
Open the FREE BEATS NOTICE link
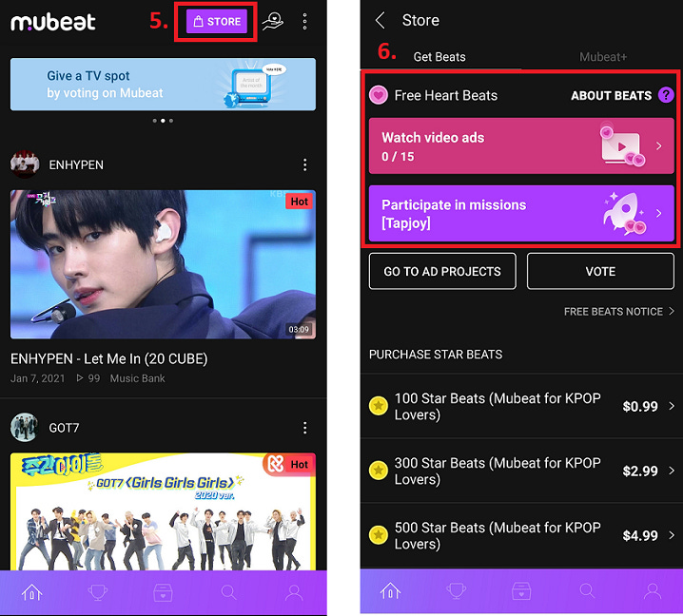(618, 311)
